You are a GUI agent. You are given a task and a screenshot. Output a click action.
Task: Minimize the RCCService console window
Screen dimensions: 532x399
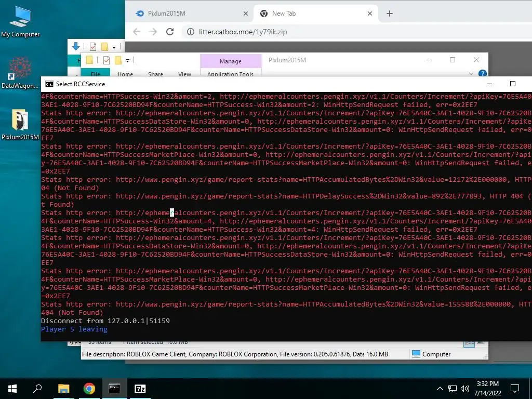[x=489, y=84]
